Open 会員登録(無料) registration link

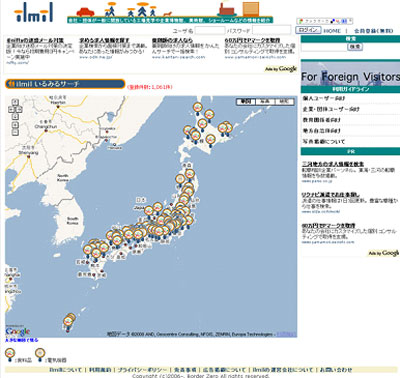373,31
